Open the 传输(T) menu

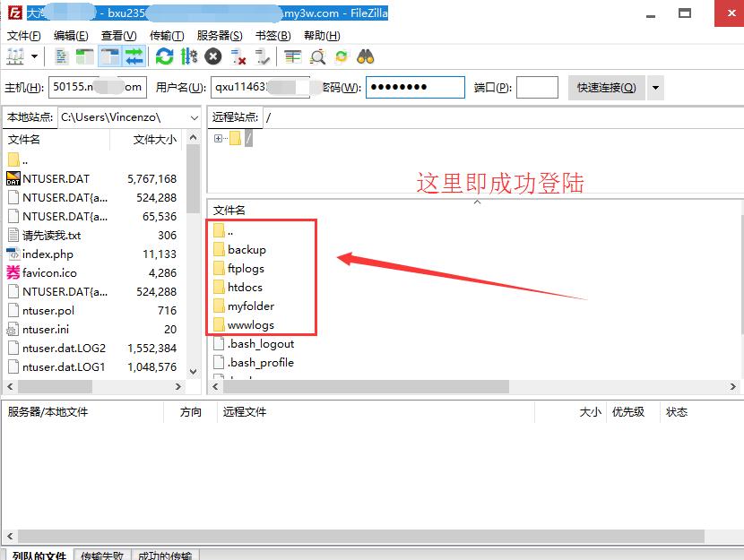click(x=166, y=35)
